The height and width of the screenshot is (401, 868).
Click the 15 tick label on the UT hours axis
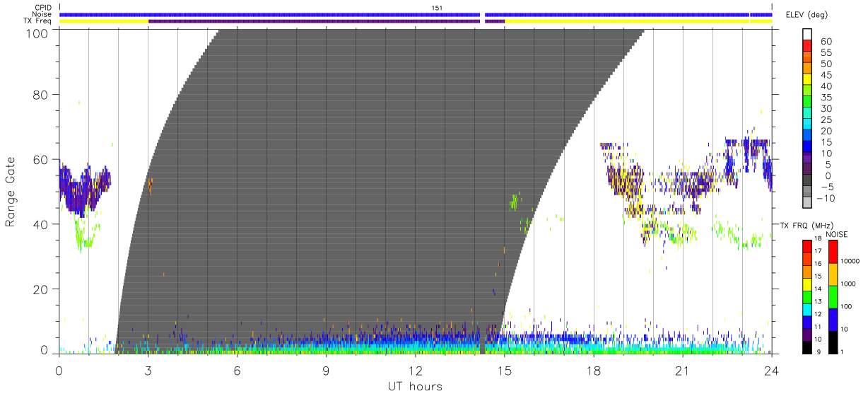(505, 371)
